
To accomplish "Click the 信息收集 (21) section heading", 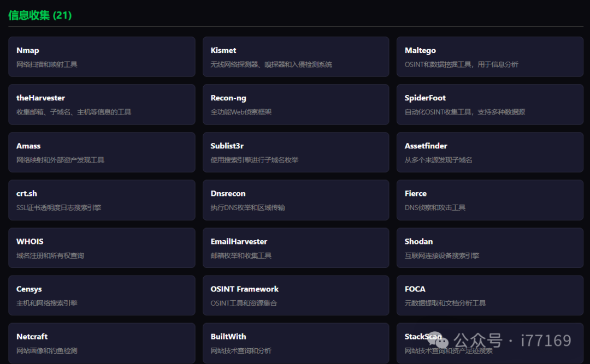I will tap(40, 15).
